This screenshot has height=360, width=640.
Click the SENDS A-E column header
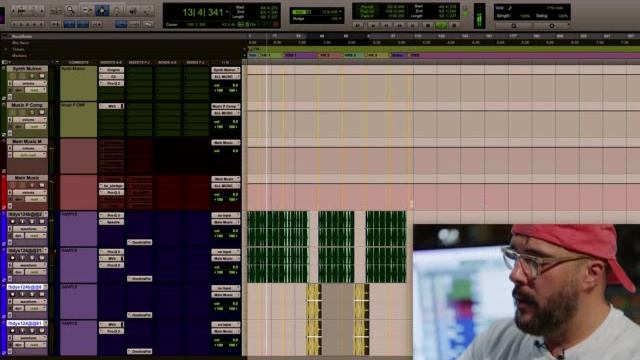click(x=167, y=62)
